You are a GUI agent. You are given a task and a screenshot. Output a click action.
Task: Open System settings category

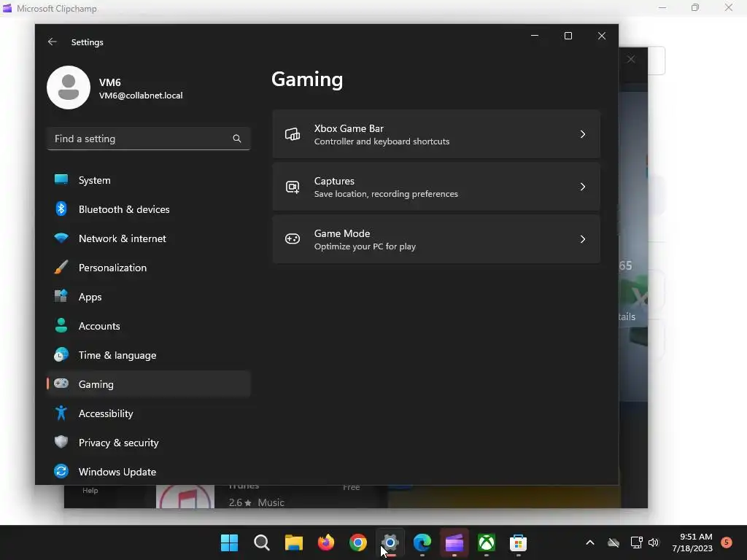(149, 180)
